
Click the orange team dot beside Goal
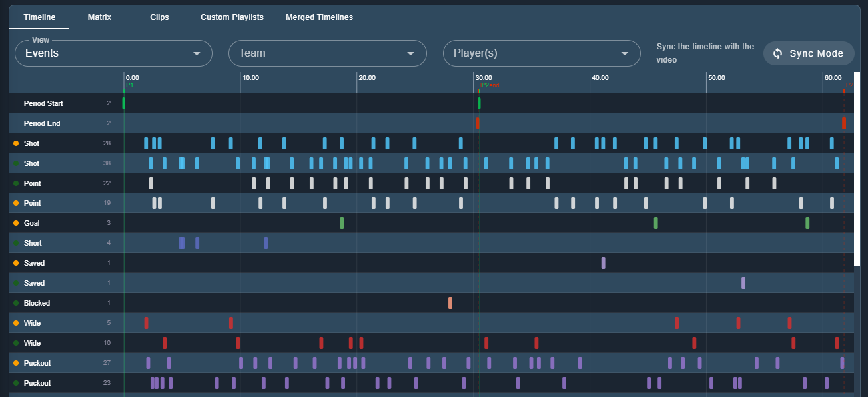15,223
